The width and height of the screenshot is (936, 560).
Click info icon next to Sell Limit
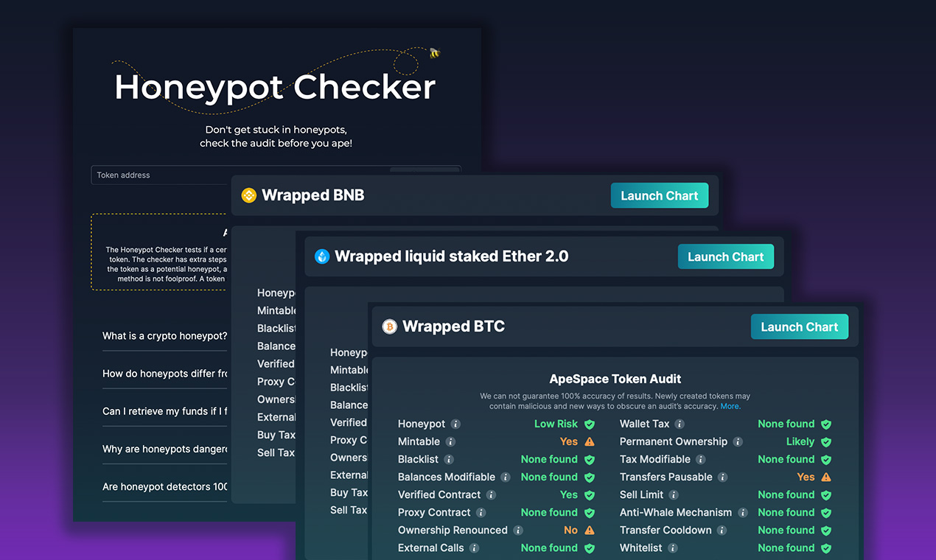click(674, 494)
